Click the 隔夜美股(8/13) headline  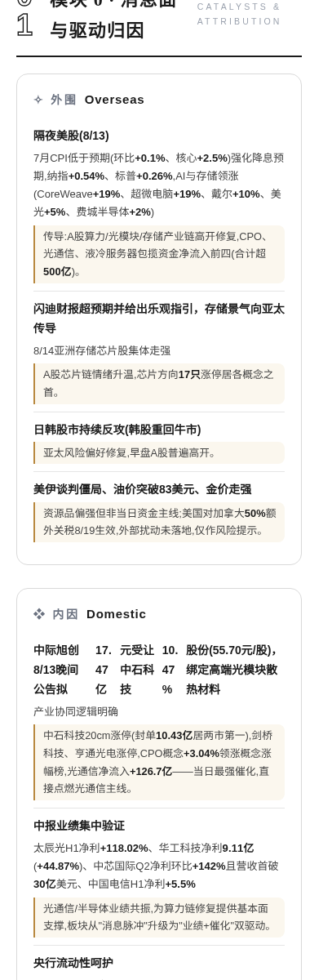point(71,136)
